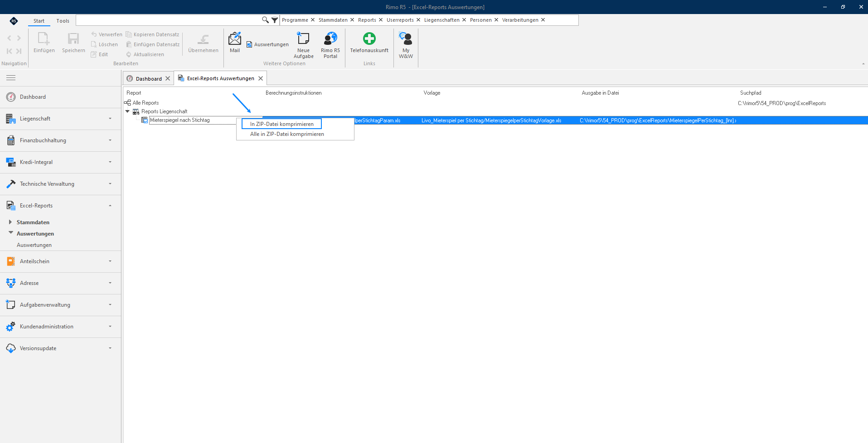Remove the Verarbeitungen filter chip
Viewport: 868px width, 443px height.
(543, 20)
